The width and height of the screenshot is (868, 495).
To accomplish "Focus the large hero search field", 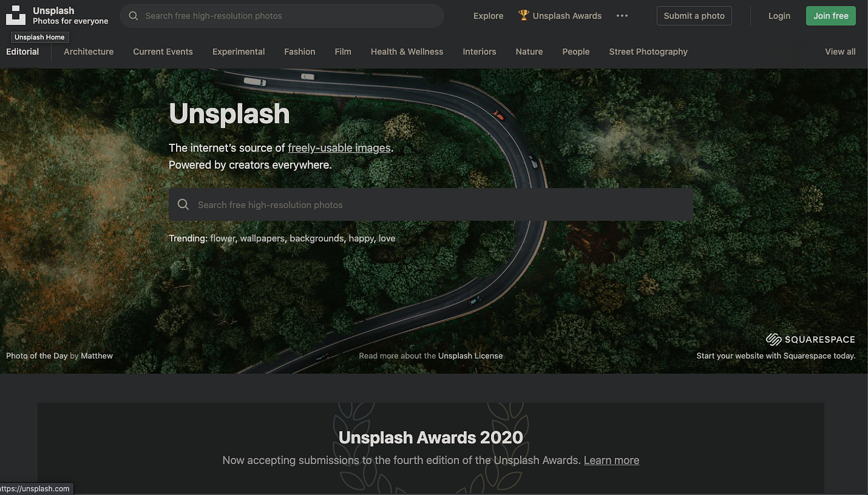I will 431,204.
